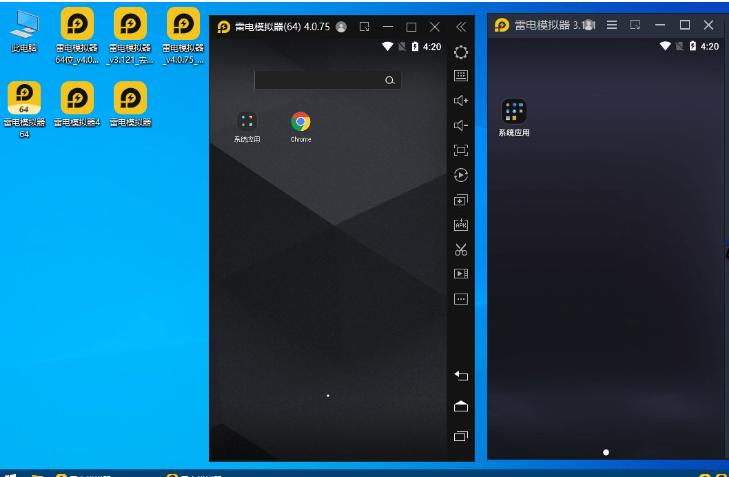Collapse sidebar with the double-chevron icon
The height and width of the screenshot is (477, 729).
461,27
